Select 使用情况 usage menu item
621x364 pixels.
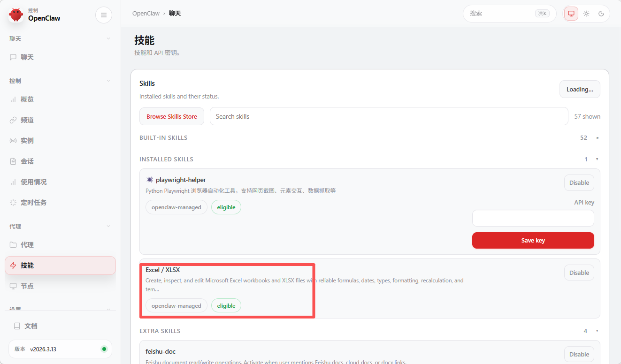(x=34, y=182)
